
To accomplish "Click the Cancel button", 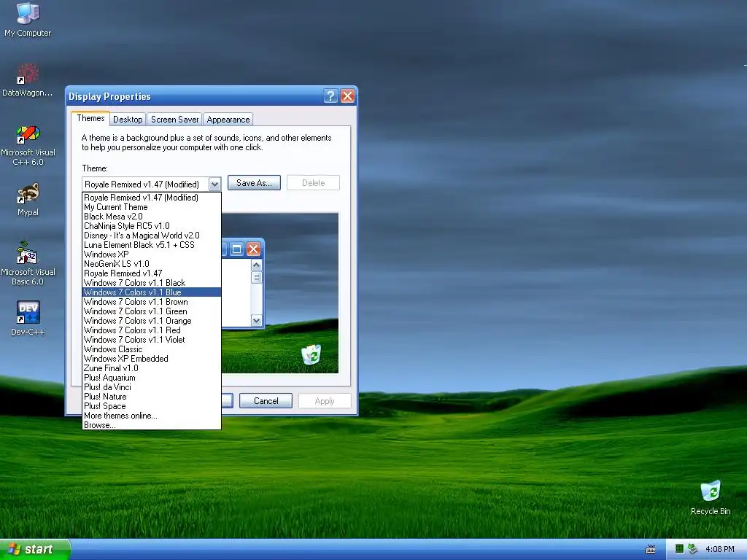I will 266,401.
